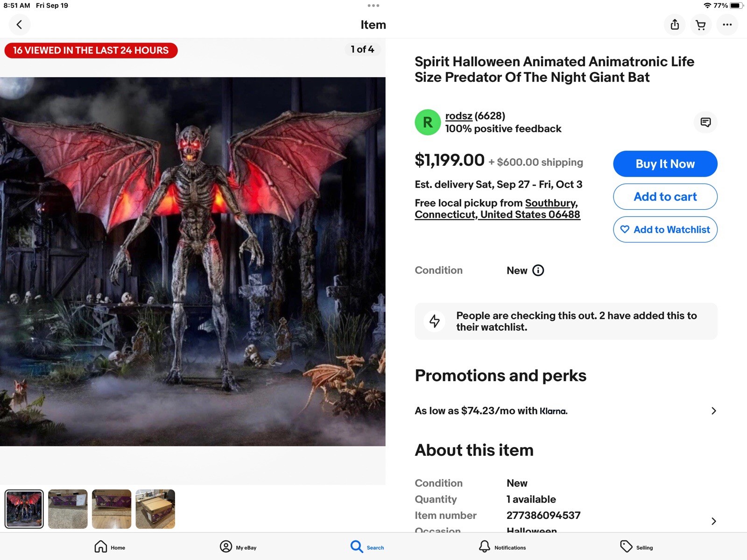View the shopping cart
747x560 pixels.
pos(700,25)
